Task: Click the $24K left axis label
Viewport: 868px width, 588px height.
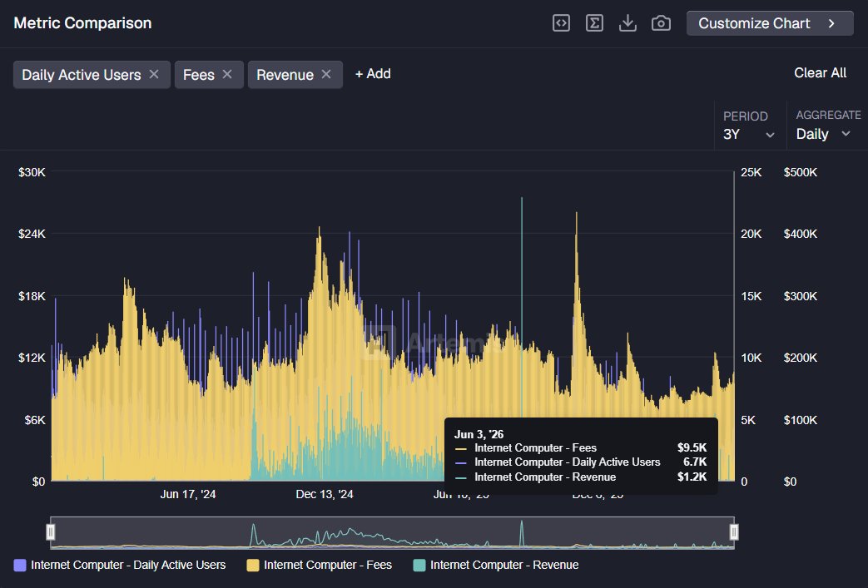Action: 32,234
